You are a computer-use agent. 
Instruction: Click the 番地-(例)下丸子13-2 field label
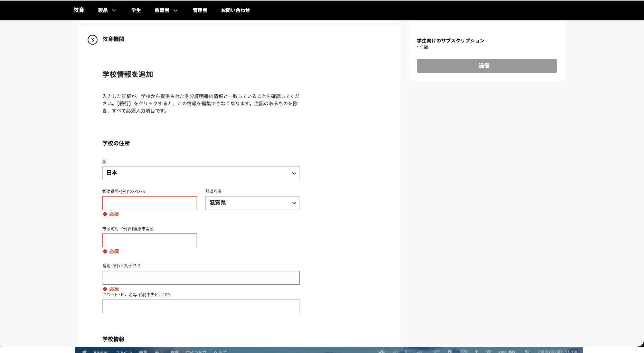(121, 266)
